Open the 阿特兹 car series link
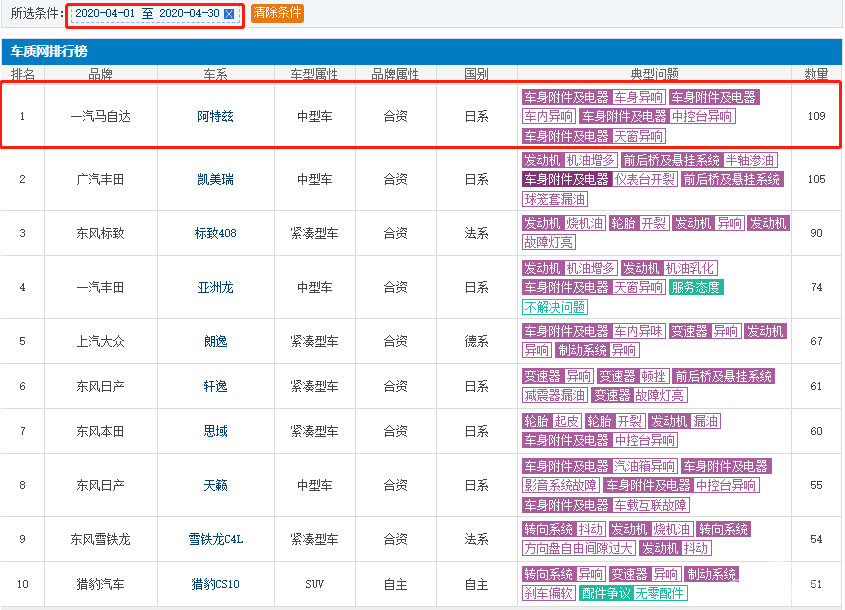845x610 pixels. [x=215, y=117]
